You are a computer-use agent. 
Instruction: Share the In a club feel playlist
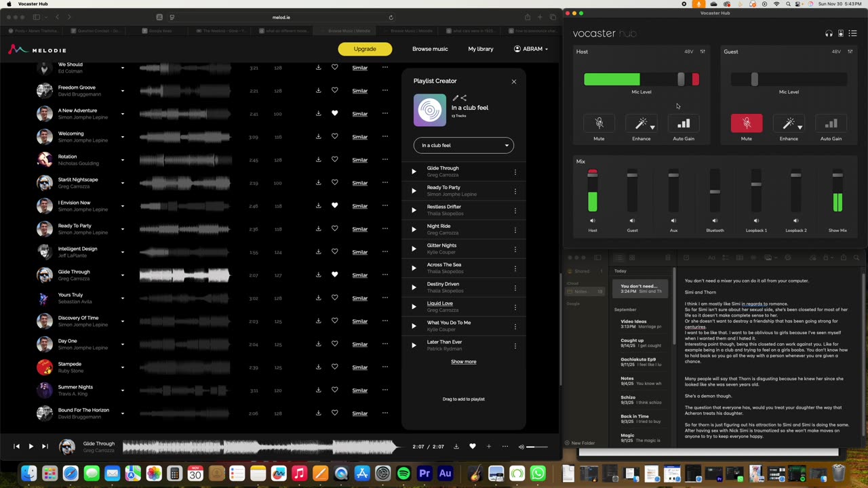pyautogui.click(x=464, y=98)
